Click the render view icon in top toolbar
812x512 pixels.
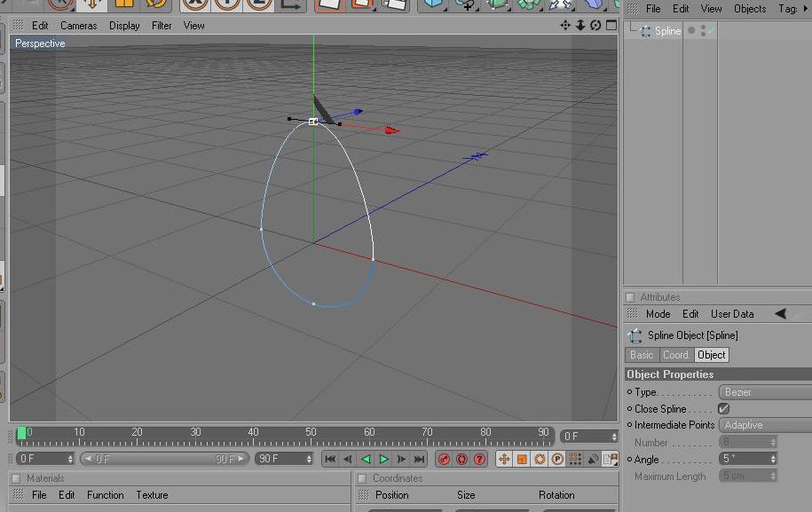tap(329, 4)
